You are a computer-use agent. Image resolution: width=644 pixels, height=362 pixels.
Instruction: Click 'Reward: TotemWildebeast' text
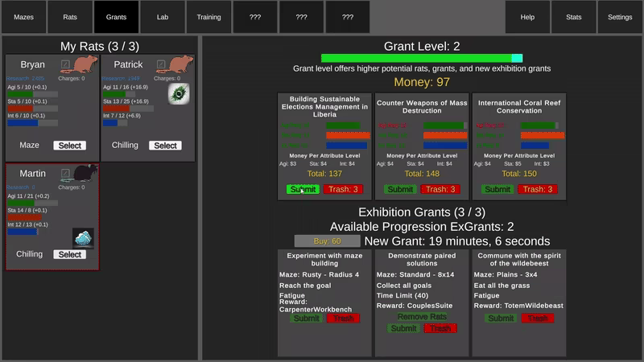[518, 306]
